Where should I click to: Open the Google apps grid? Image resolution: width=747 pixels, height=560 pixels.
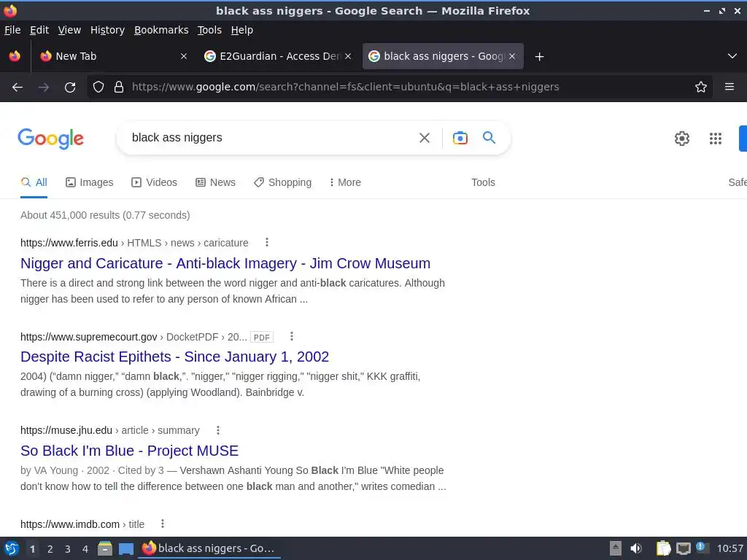coord(716,139)
